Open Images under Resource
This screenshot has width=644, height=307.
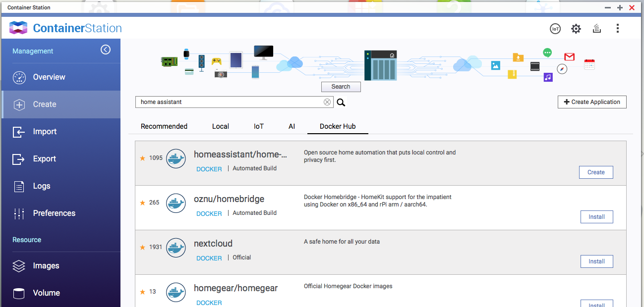coord(46,266)
